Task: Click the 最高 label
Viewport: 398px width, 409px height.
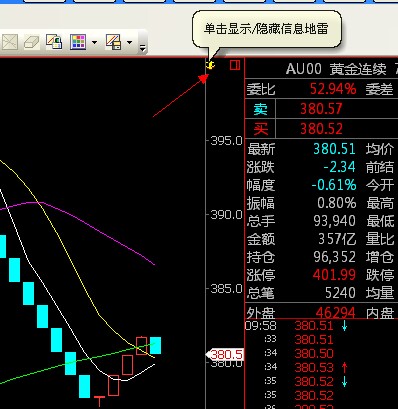Action: click(x=380, y=203)
